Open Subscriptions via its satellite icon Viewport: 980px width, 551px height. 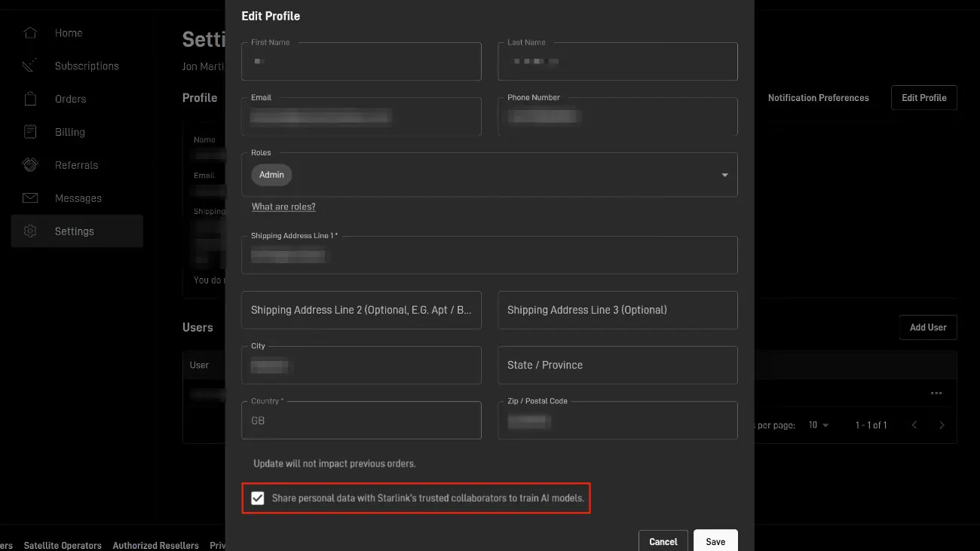point(30,66)
